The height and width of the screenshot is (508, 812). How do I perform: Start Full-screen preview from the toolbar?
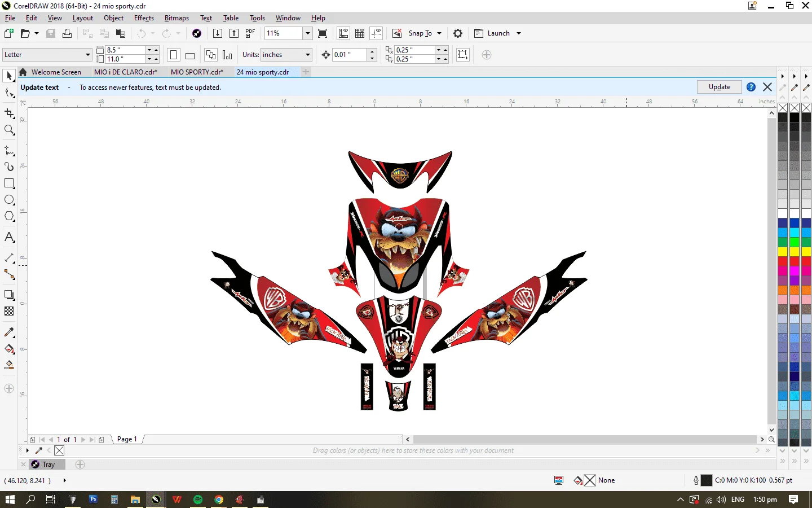323,33
